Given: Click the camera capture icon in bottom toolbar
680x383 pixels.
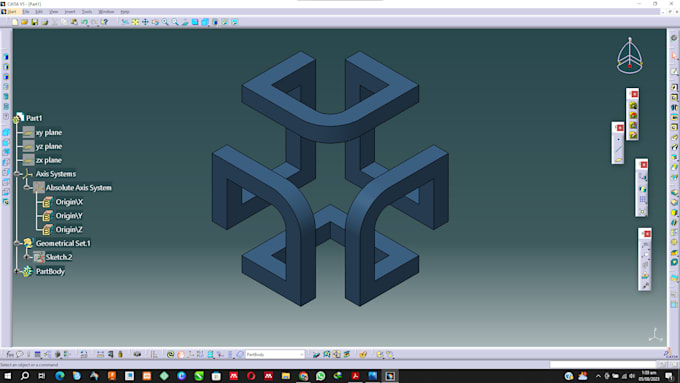Looking at the screenshot, I should (x=137, y=354).
